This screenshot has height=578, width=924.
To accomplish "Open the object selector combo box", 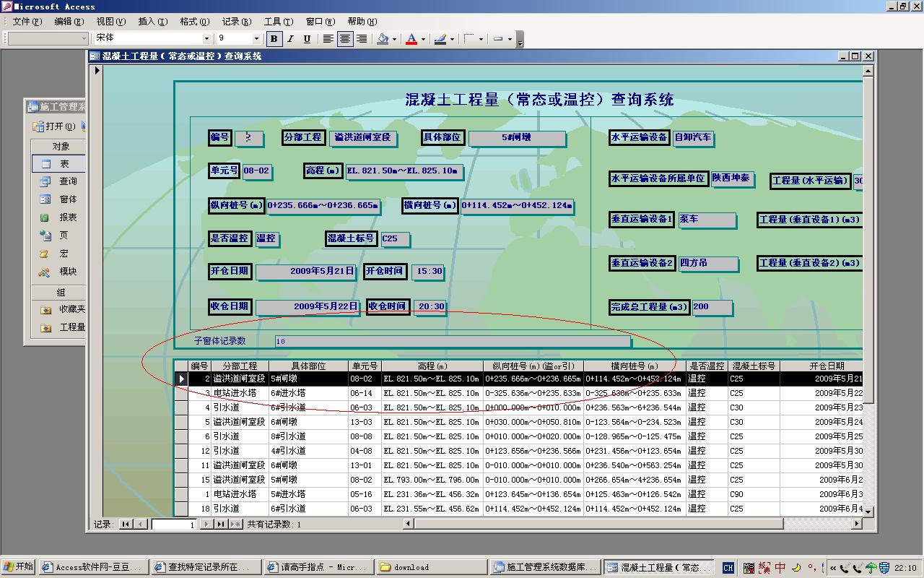I will coord(48,38).
